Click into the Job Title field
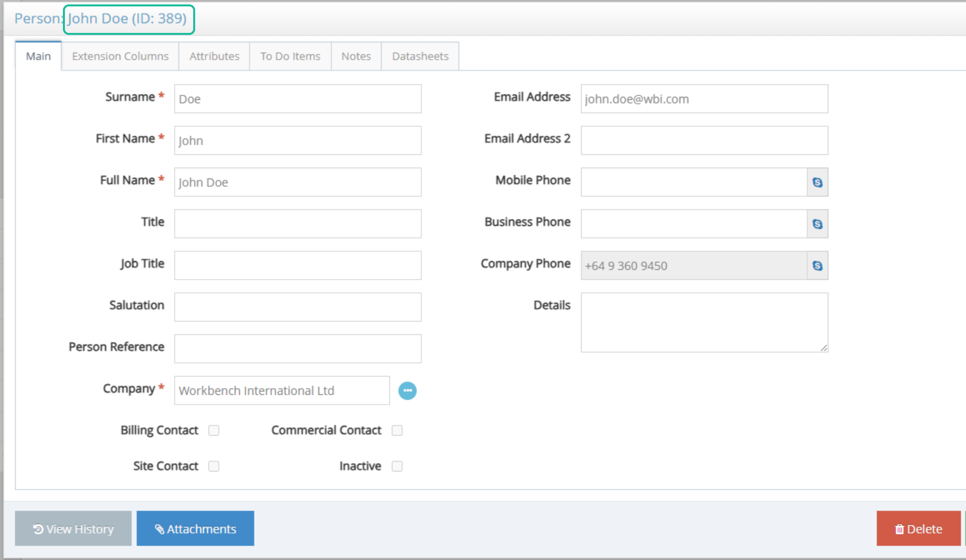This screenshot has width=966, height=560. click(x=297, y=266)
